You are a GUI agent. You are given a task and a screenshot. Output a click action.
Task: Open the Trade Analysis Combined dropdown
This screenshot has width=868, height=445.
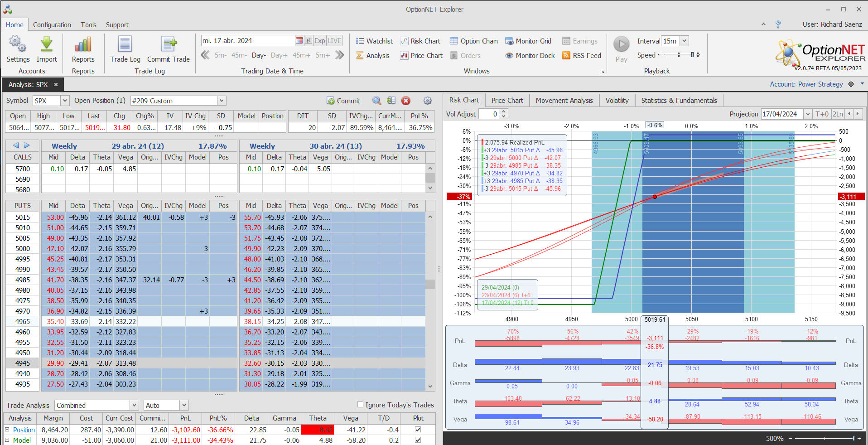pyautogui.click(x=134, y=405)
